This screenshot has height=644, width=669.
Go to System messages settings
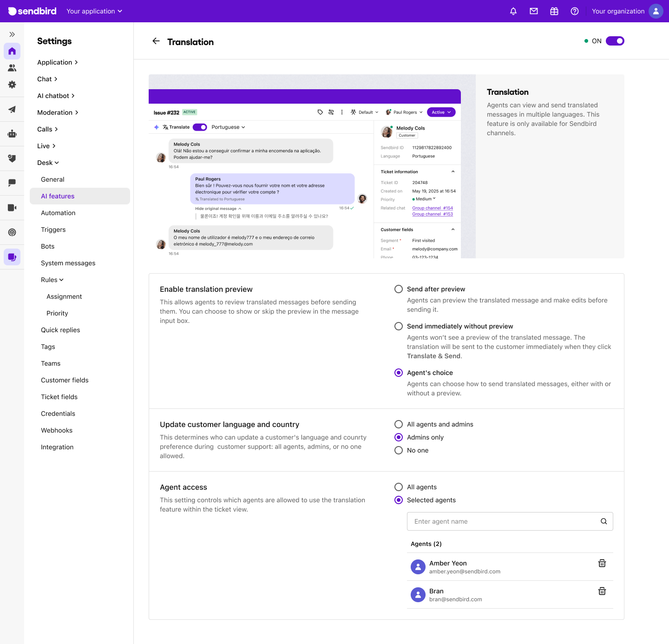(x=68, y=263)
